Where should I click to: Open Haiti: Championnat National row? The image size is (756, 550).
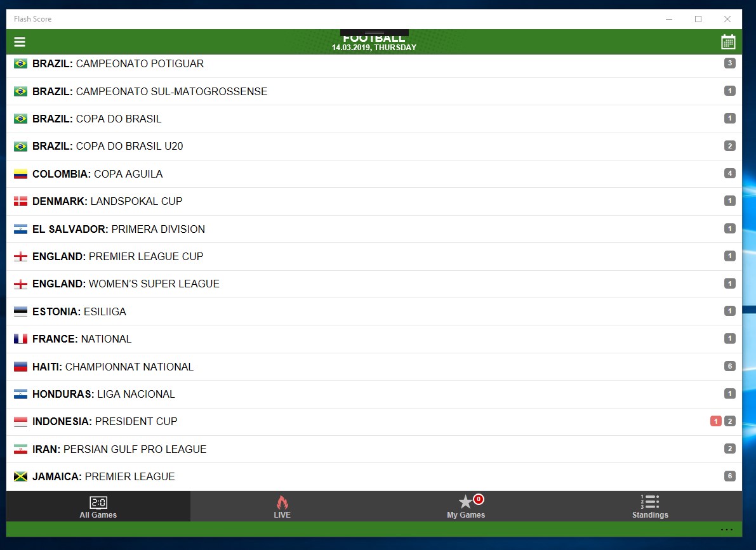[374, 366]
